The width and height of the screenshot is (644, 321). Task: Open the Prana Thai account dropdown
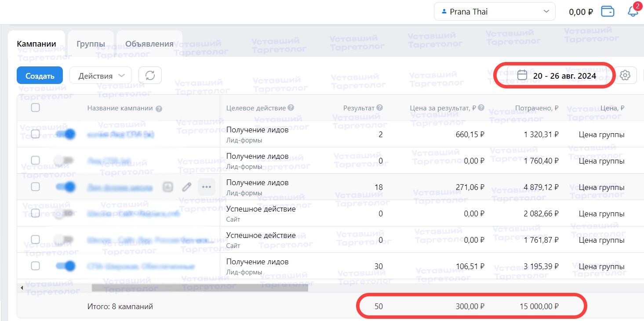pyautogui.click(x=495, y=12)
